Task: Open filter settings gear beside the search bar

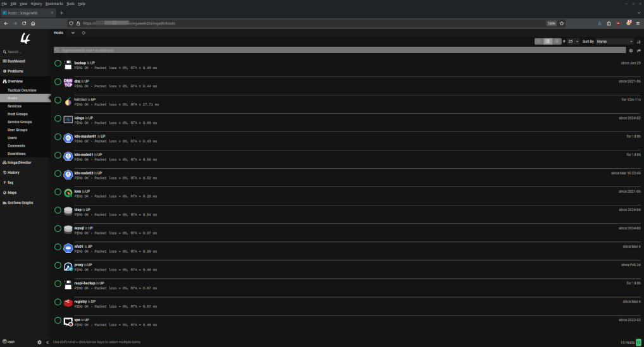Action: click(x=631, y=50)
